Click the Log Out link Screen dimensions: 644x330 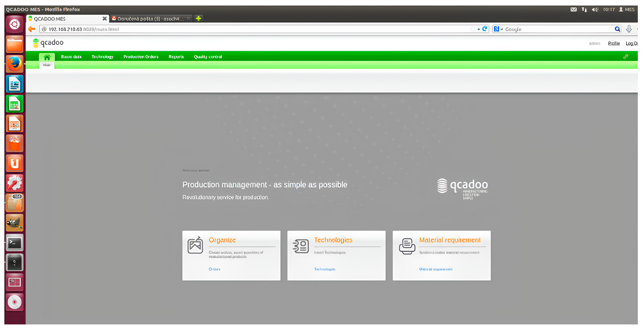631,44
